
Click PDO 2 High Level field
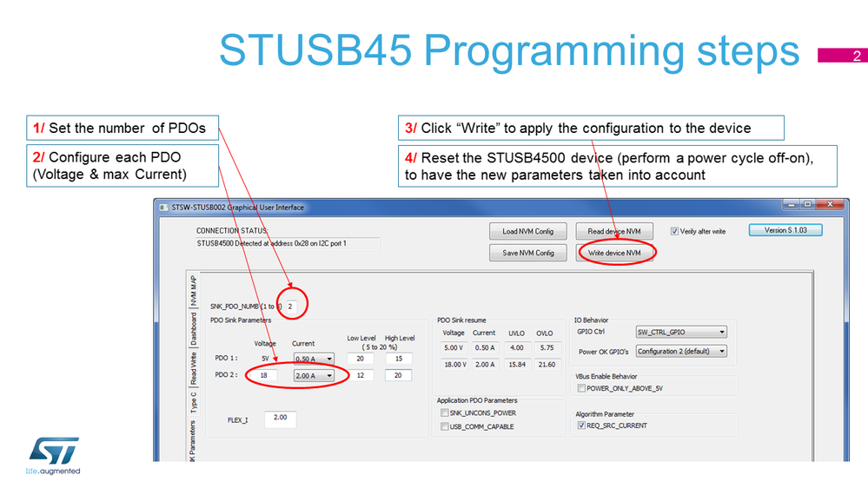tap(399, 375)
